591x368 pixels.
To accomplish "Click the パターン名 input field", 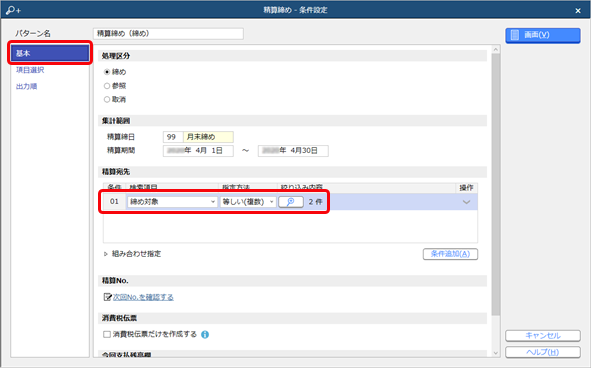I will coord(168,34).
